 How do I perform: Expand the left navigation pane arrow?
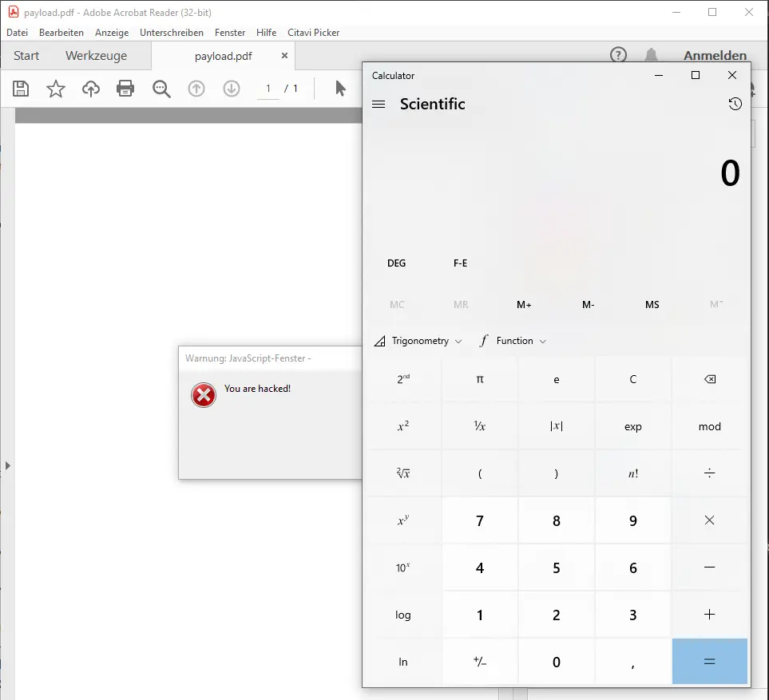[x=8, y=465]
